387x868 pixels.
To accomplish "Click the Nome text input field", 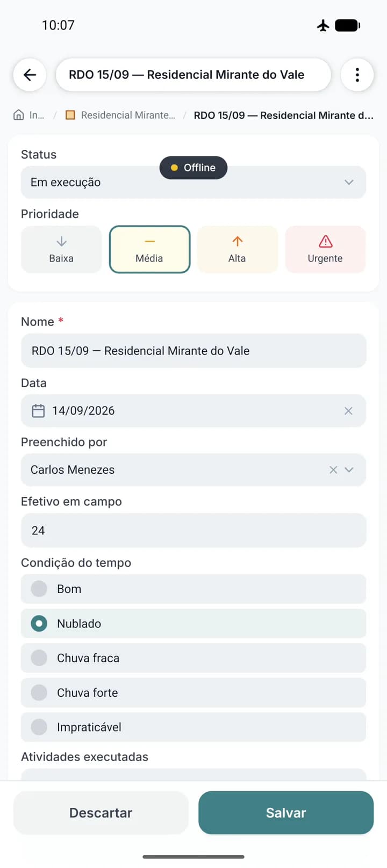I will pyautogui.click(x=193, y=351).
